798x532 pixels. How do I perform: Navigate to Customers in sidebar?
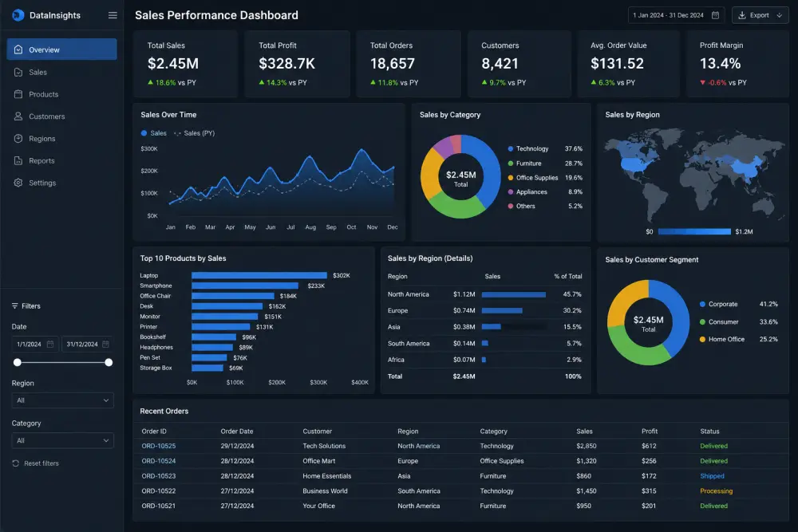[x=61, y=116]
